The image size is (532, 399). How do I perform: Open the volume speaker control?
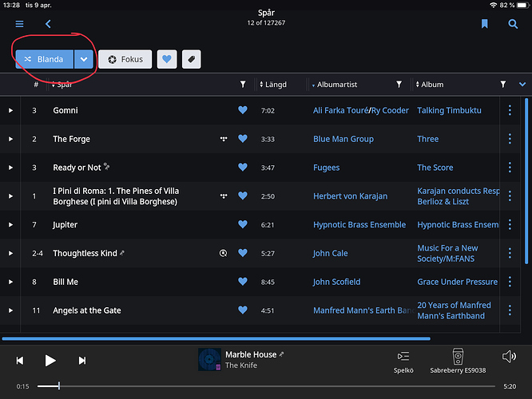509,357
